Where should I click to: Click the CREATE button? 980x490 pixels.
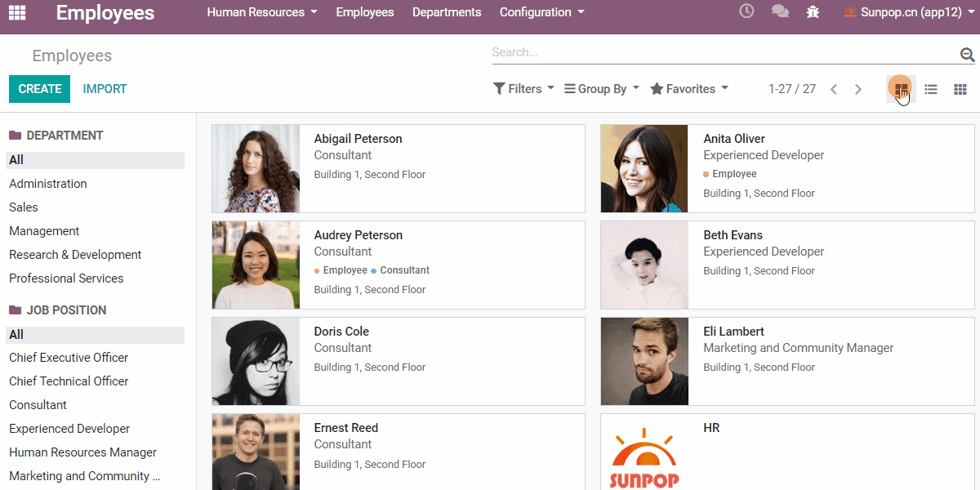(39, 89)
